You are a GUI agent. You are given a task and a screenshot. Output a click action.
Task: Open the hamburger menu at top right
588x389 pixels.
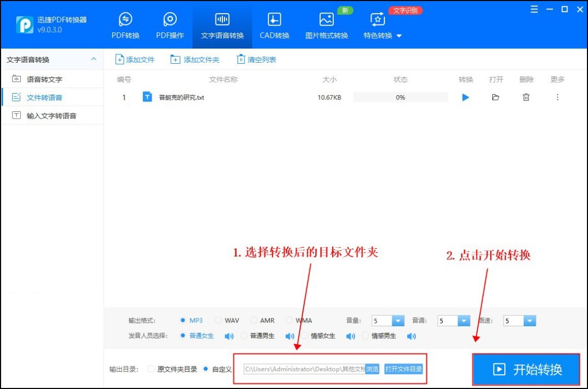click(x=533, y=9)
